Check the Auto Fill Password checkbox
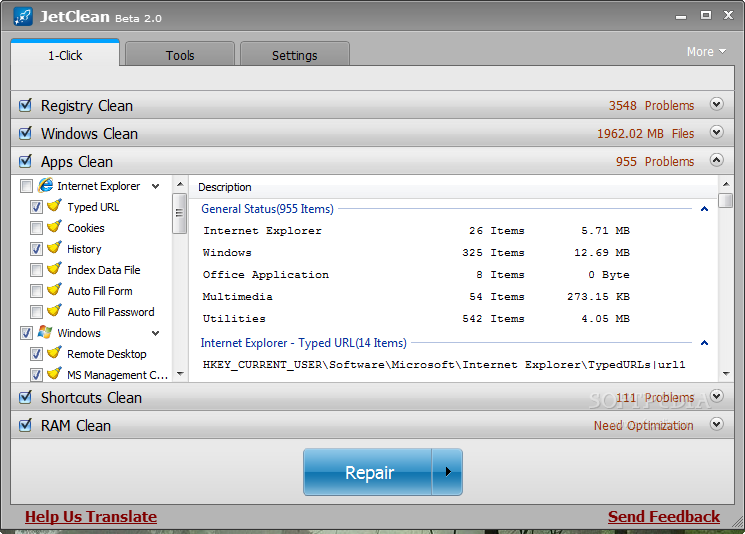Image resolution: width=745 pixels, height=534 pixels. coord(36,312)
